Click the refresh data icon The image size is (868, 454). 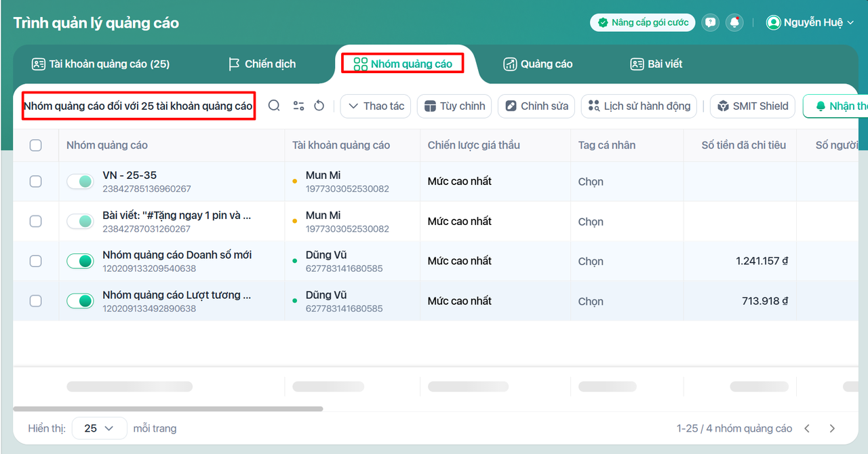(319, 106)
